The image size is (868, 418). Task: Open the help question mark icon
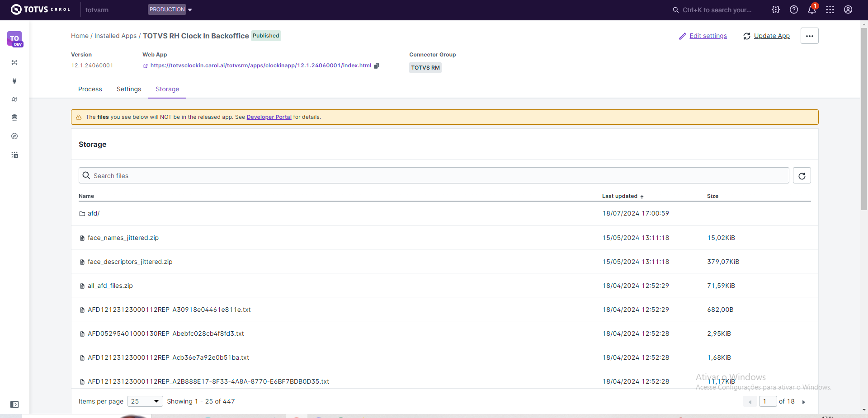(794, 9)
